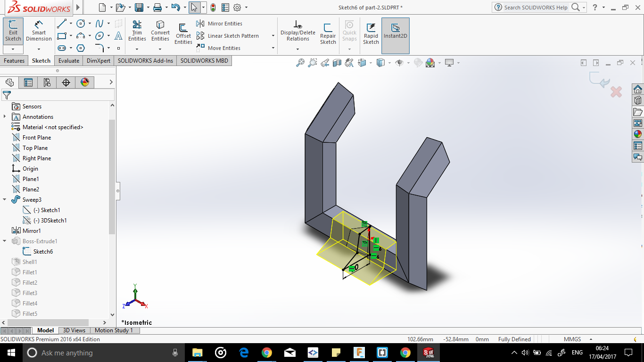
Task: Open the DimXpertManager crosshair tab
Action: [66, 82]
